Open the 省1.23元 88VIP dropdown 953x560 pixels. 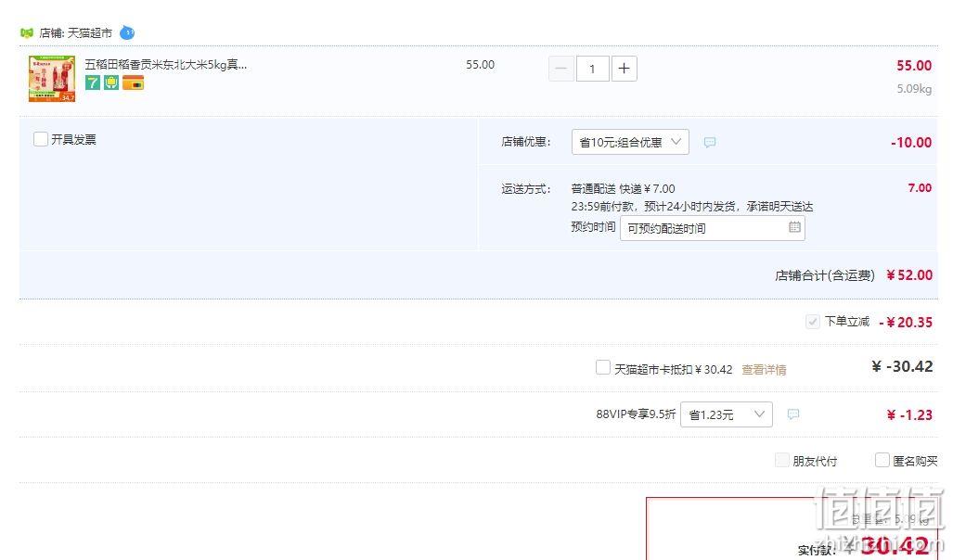click(727, 414)
